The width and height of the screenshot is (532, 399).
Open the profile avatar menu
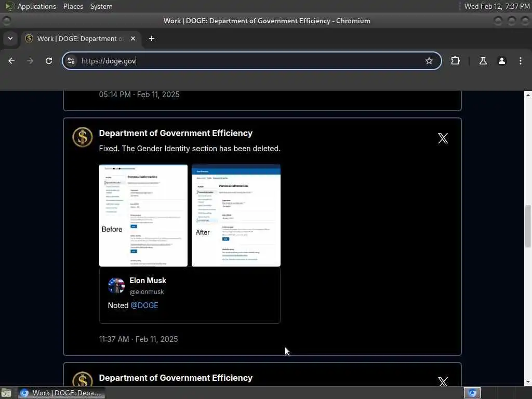coord(502,61)
